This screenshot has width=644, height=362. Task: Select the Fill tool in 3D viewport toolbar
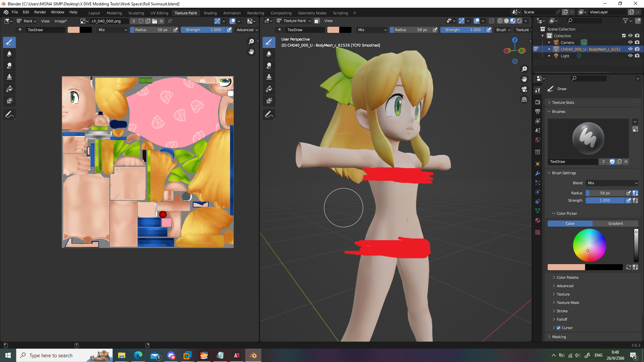click(269, 89)
